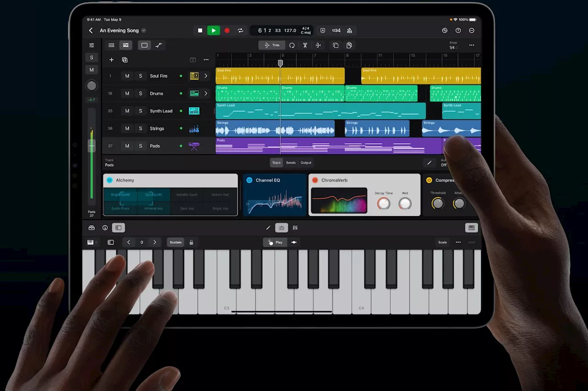The width and height of the screenshot is (588, 391).
Task: Select the Split scissors tool
Action: (x=305, y=45)
